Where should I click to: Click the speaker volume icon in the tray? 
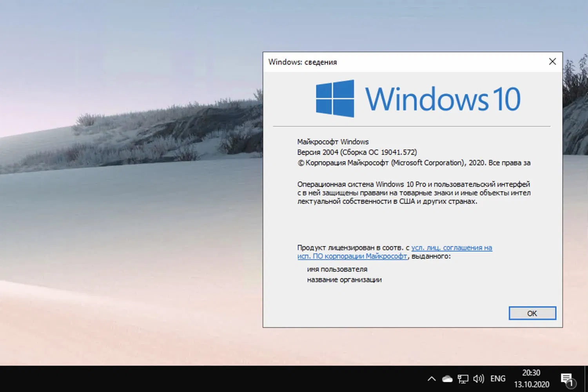point(478,378)
